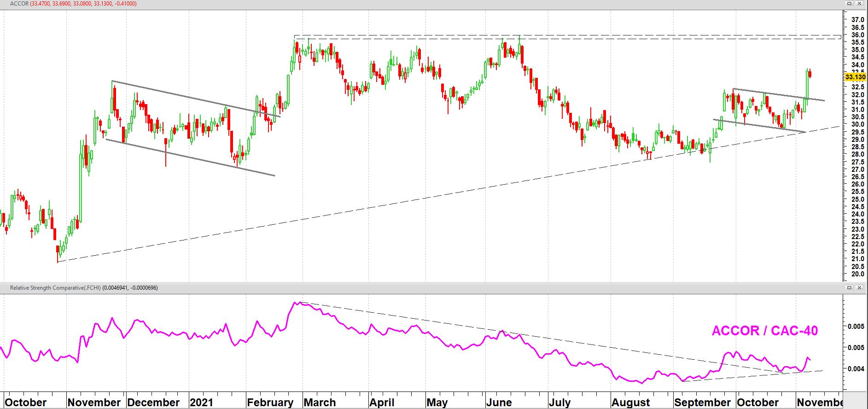The image size is (868, 409).
Task: Close the Relative Strength Comparative pane
Action: pyautogui.click(x=860, y=287)
